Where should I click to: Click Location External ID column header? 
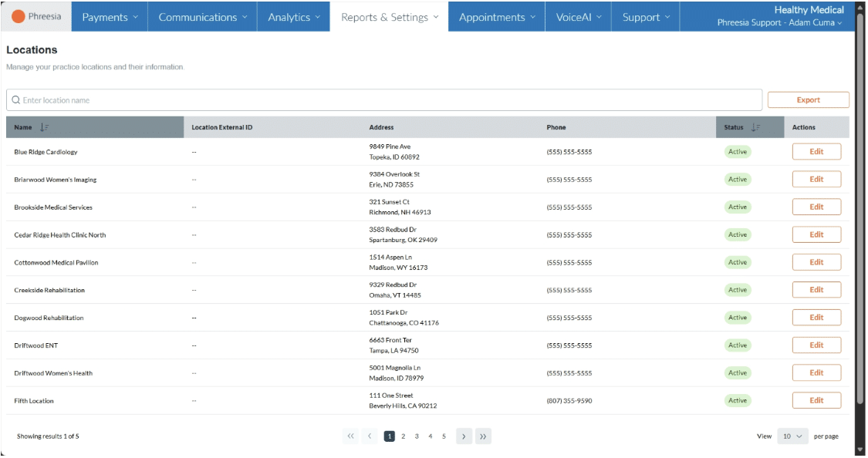pos(222,127)
